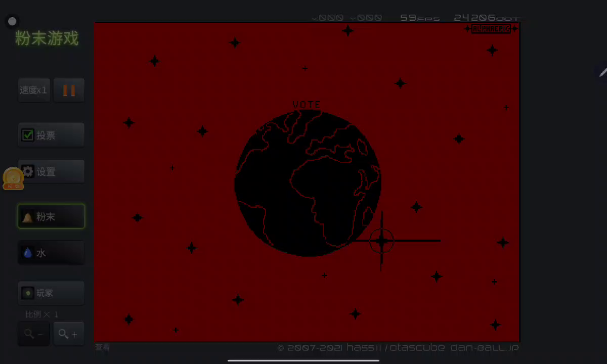Tick the green checkbox next to 投票
This screenshot has height=364, width=607.
(x=28, y=135)
